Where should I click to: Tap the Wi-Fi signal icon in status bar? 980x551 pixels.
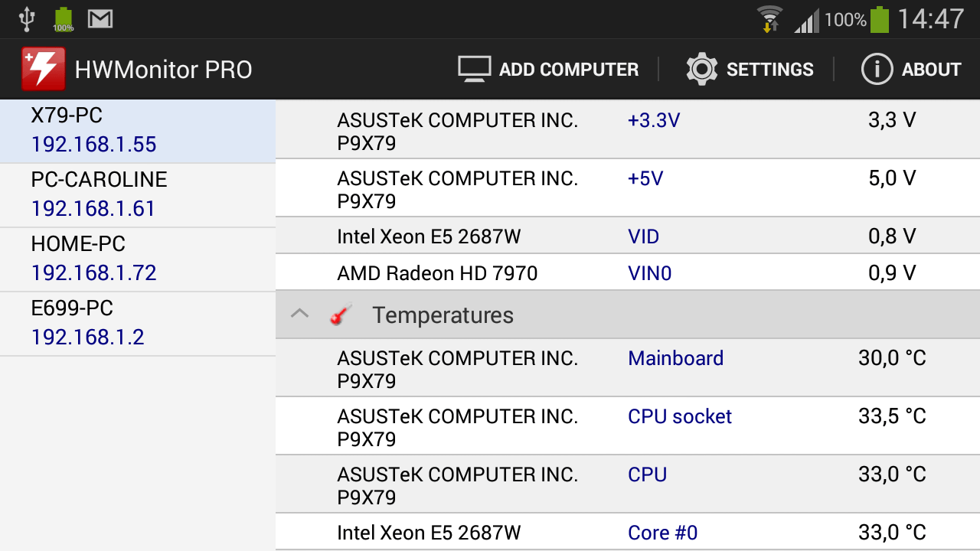(x=769, y=19)
